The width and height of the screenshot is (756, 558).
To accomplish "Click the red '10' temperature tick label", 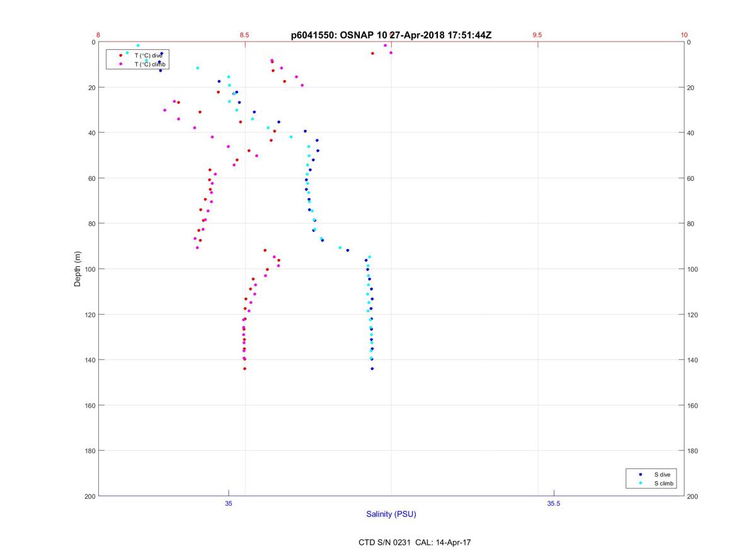I will [684, 35].
